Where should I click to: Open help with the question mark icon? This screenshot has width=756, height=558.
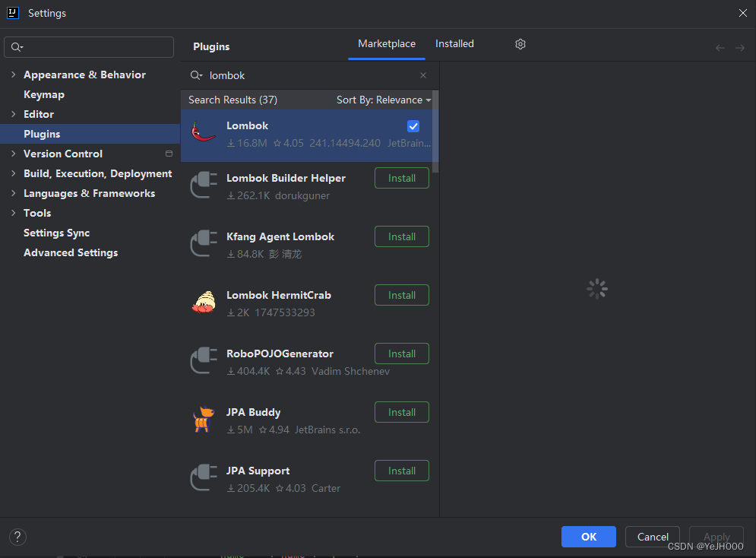[x=17, y=537]
